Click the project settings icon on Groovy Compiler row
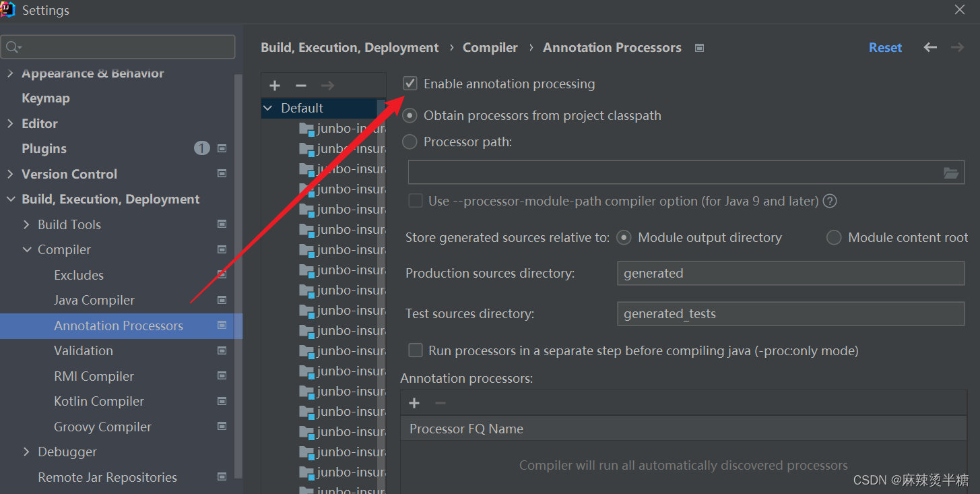This screenshot has height=494, width=980. coord(222,426)
